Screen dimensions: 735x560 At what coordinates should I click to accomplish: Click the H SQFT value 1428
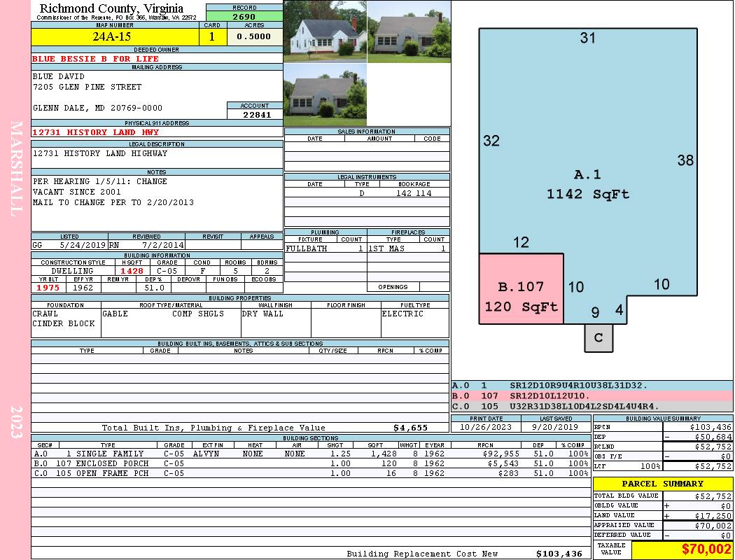132,271
